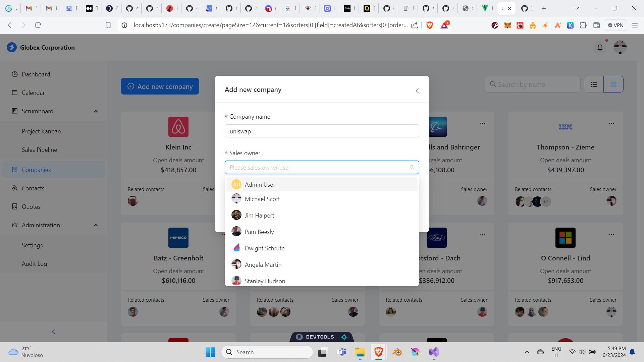Click the Add new company button
644x362 pixels.
tap(161, 86)
